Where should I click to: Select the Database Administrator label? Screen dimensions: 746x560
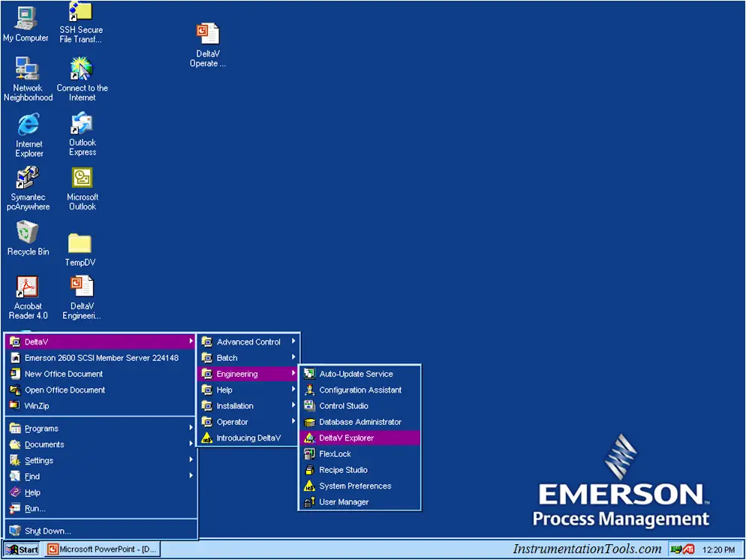[360, 422]
